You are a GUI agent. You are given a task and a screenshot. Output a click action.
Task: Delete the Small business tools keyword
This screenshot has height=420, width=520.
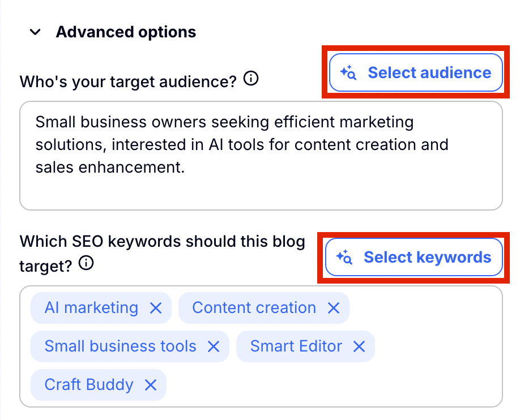(x=214, y=346)
